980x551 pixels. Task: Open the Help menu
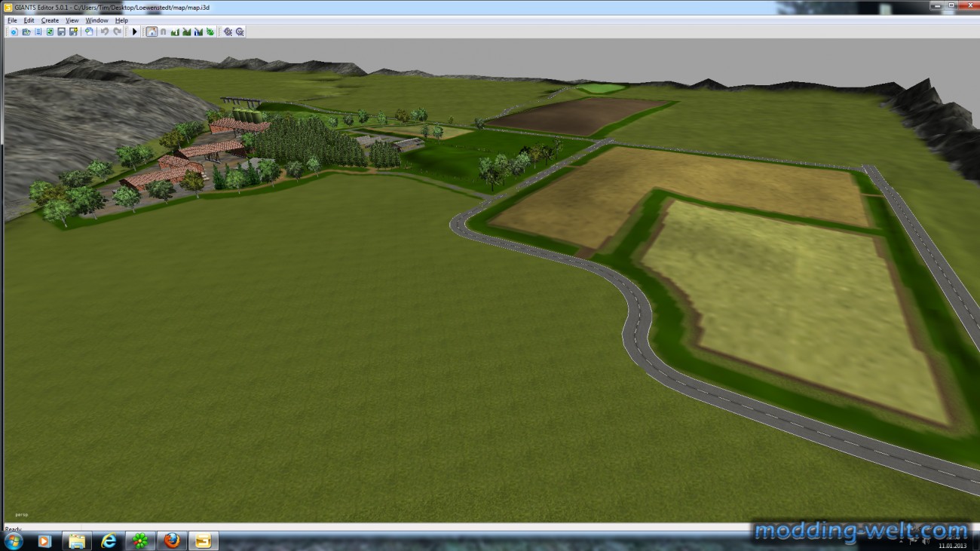pyautogui.click(x=121, y=20)
